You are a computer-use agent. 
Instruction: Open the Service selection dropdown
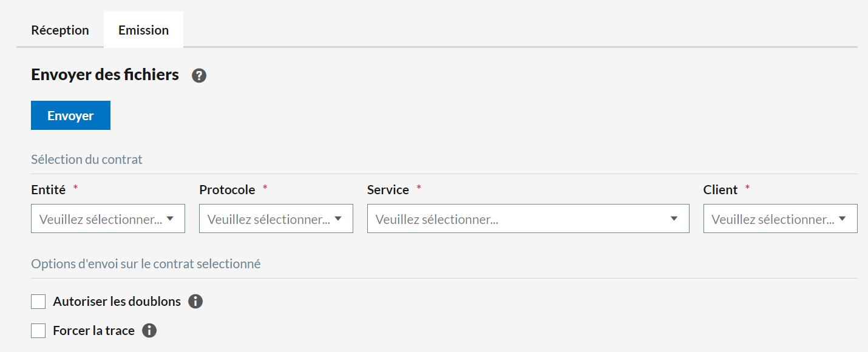click(528, 219)
